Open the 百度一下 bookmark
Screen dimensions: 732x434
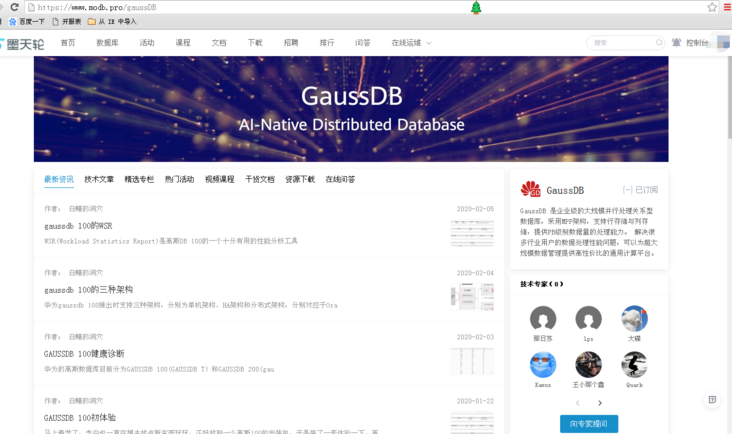27,21
